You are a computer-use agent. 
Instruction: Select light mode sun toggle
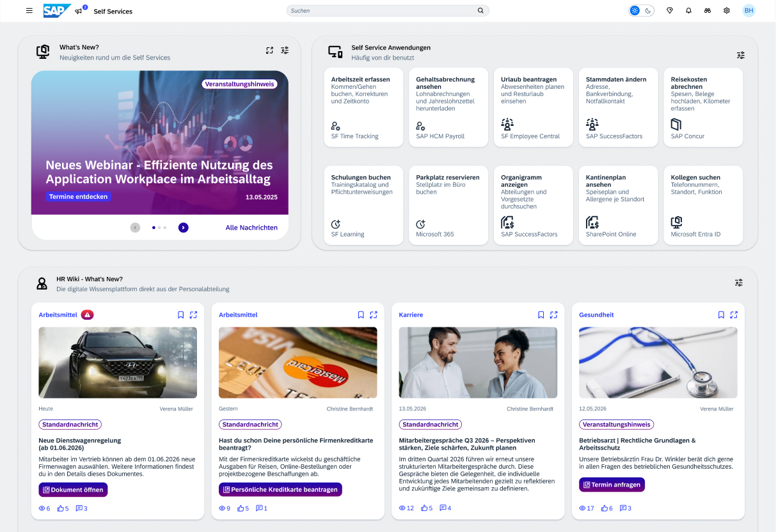pyautogui.click(x=635, y=11)
